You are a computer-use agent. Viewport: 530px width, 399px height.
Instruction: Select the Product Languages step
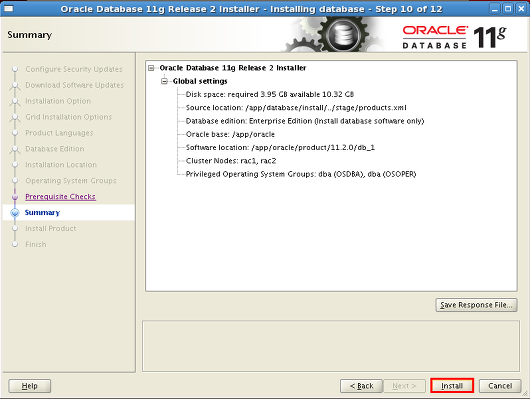point(59,133)
